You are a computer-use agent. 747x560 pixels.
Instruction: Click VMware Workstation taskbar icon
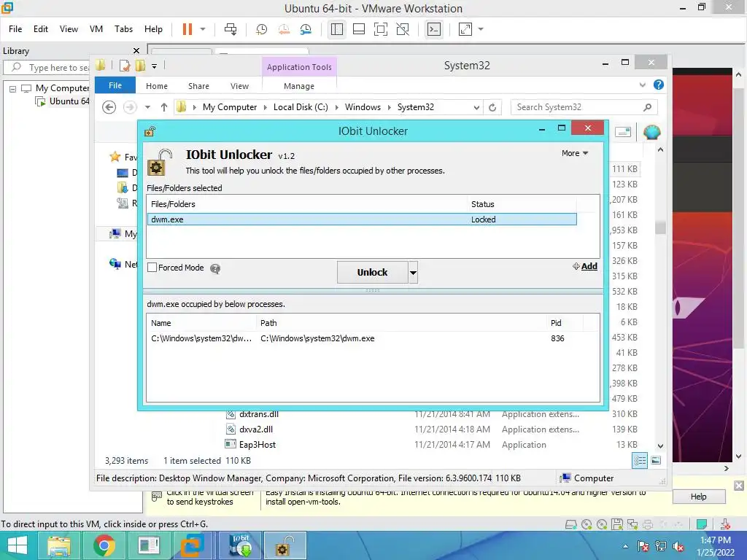click(x=193, y=545)
